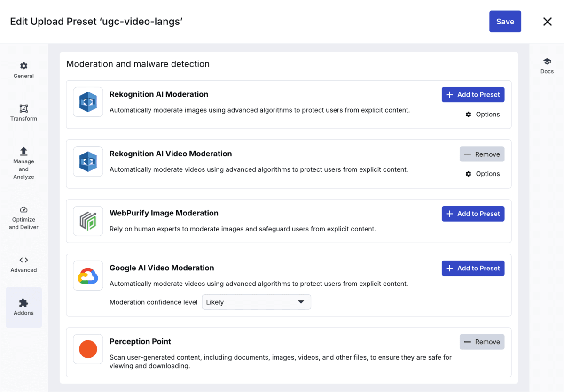The height and width of the screenshot is (392, 564).
Task: Open Moderation confidence level dropdown
Action: tap(256, 302)
